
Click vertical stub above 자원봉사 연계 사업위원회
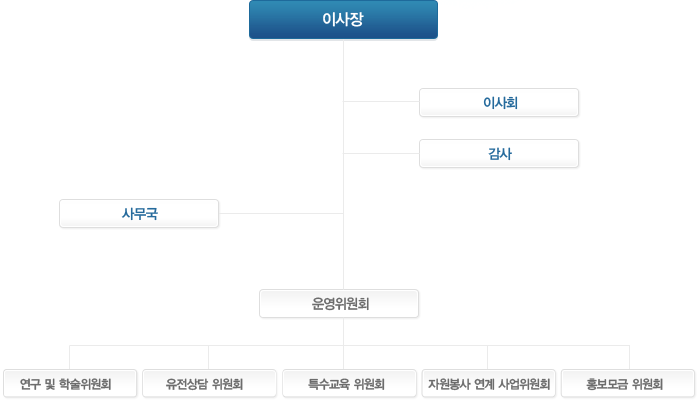[487, 357]
